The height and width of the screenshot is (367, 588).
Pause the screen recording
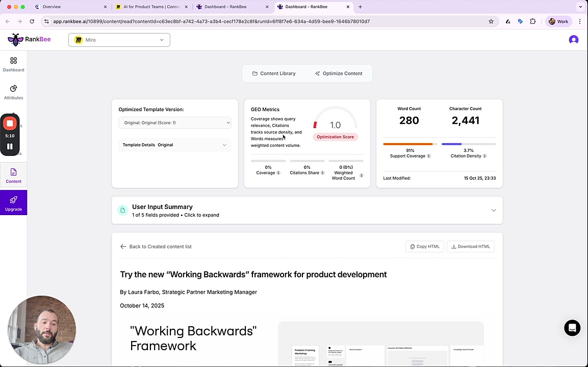[x=10, y=147]
